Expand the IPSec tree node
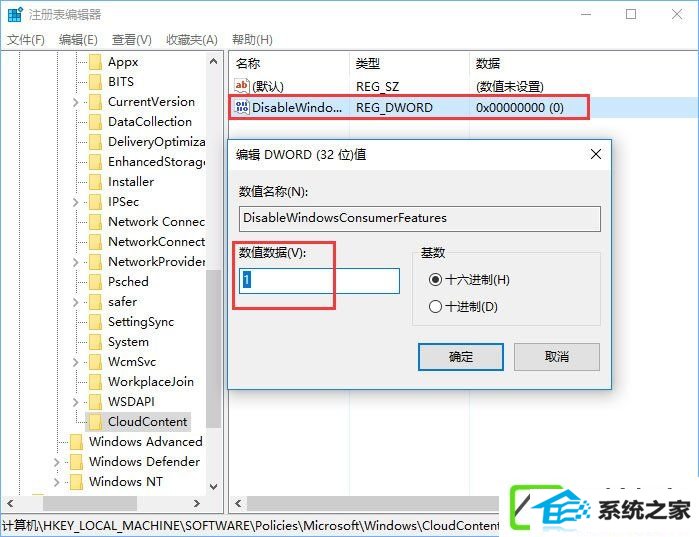 coord(75,202)
